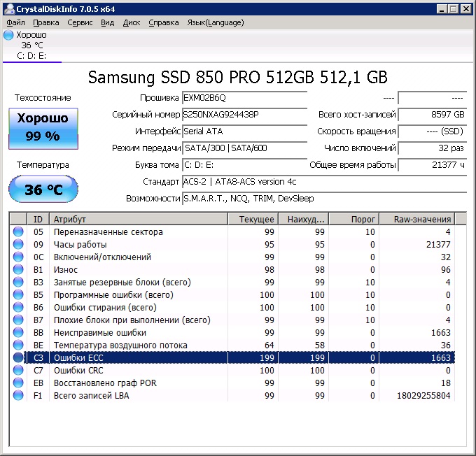Open the Правка menu
The image size is (476, 456).
pos(45,23)
